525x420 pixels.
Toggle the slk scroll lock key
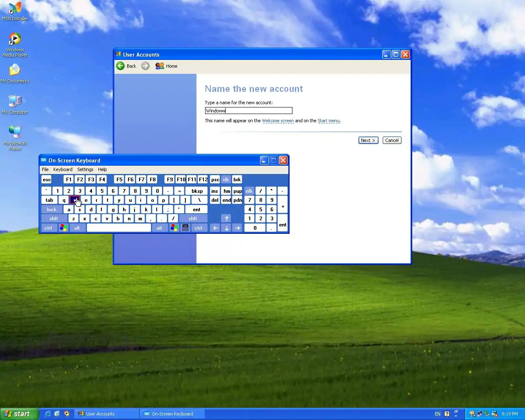[x=226, y=180]
